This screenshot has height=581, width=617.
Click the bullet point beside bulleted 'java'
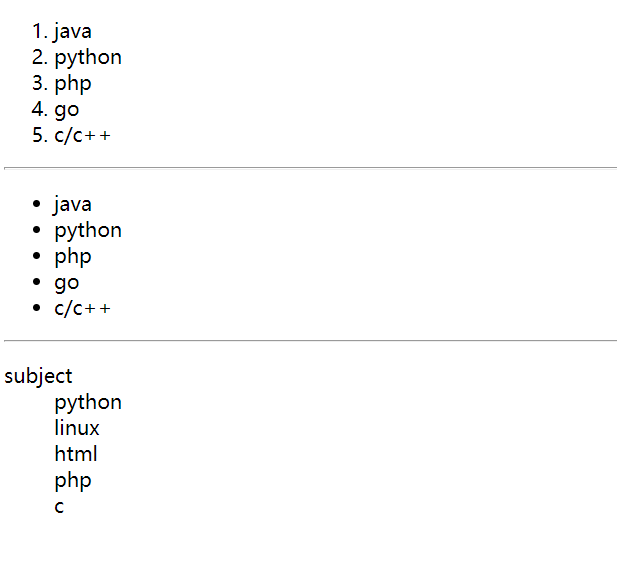coord(38,205)
